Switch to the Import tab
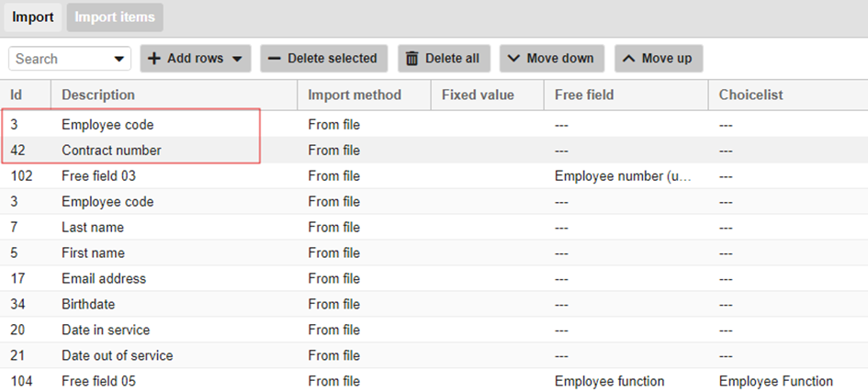The width and height of the screenshot is (868, 392). (33, 17)
